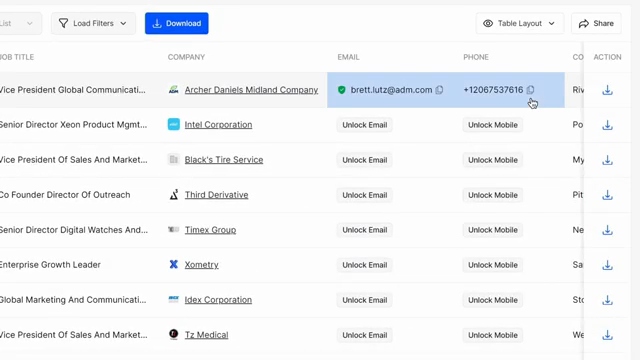640x360 pixels.
Task: Click the Archer Daniels Midland company logo
Action: point(173,90)
